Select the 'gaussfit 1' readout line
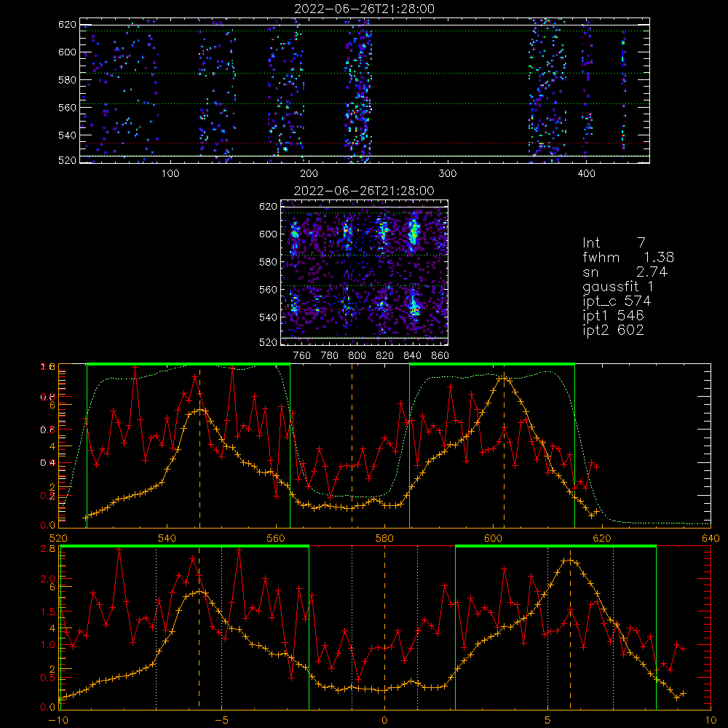The height and width of the screenshot is (728, 728). [617, 286]
